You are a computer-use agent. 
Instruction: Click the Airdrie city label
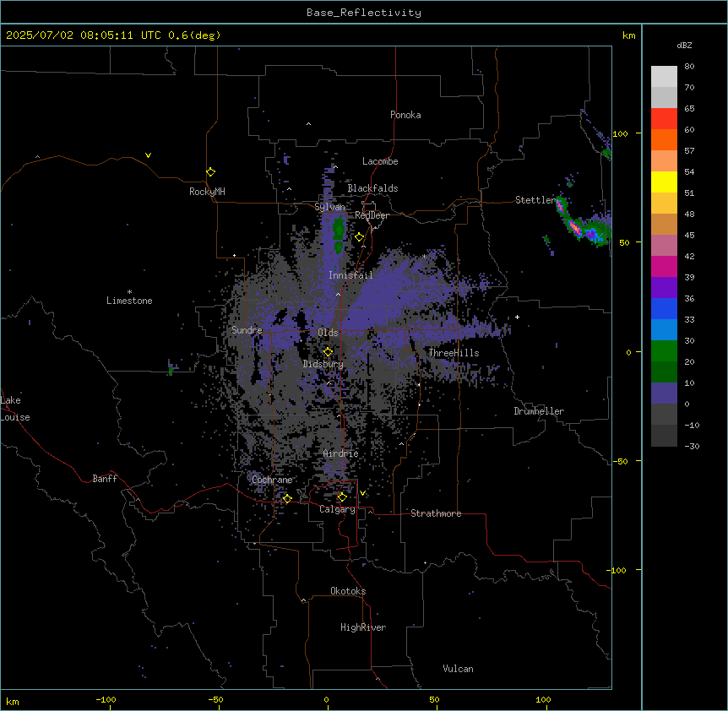pyautogui.click(x=340, y=453)
